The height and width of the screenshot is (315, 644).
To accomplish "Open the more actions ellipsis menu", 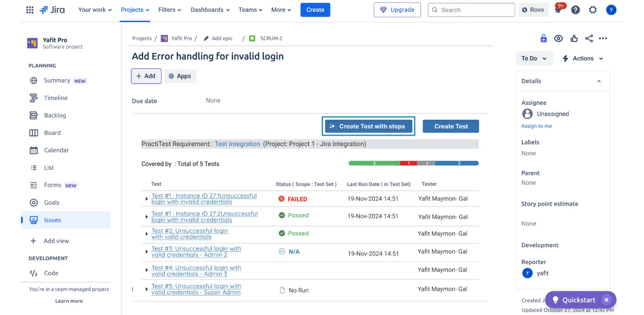I will coord(603,38).
